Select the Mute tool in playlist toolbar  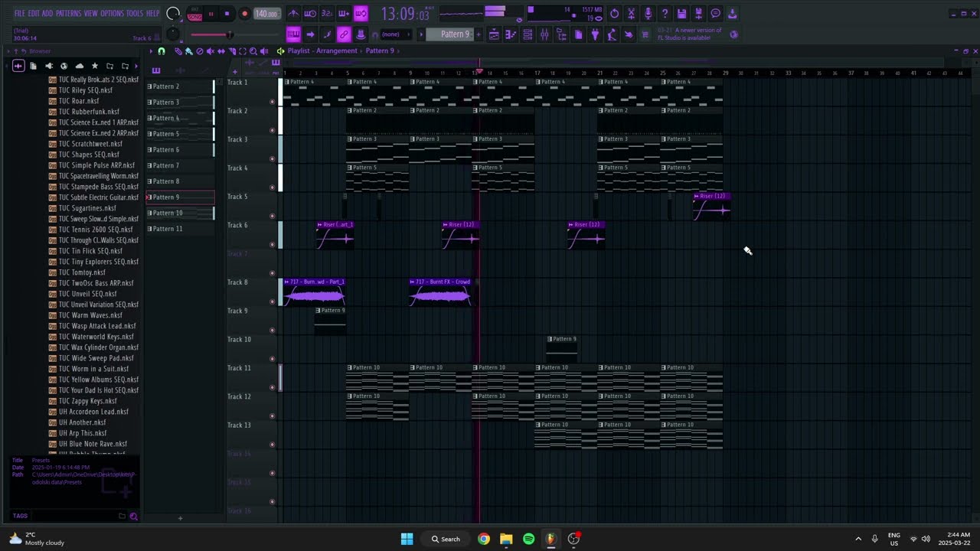[x=211, y=51]
